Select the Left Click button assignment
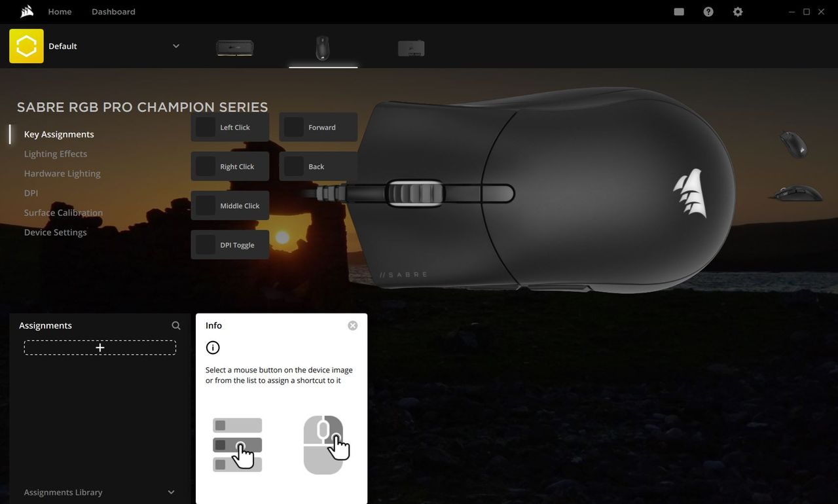838x504 pixels. click(230, 127)
